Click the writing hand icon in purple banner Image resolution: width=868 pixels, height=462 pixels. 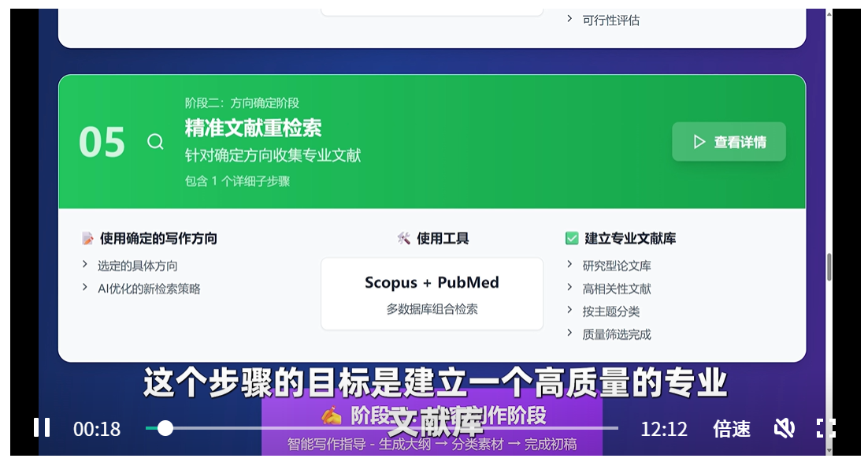click(x=332, y=416)
